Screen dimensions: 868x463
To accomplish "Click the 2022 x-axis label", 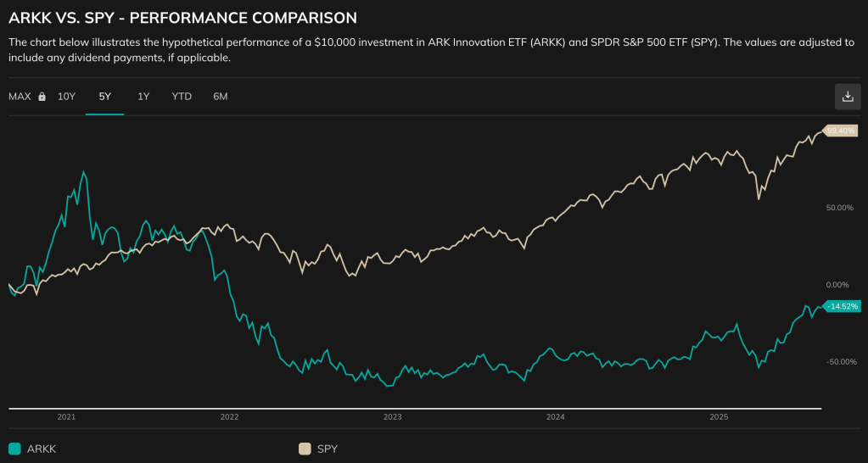I will [229, 417].
